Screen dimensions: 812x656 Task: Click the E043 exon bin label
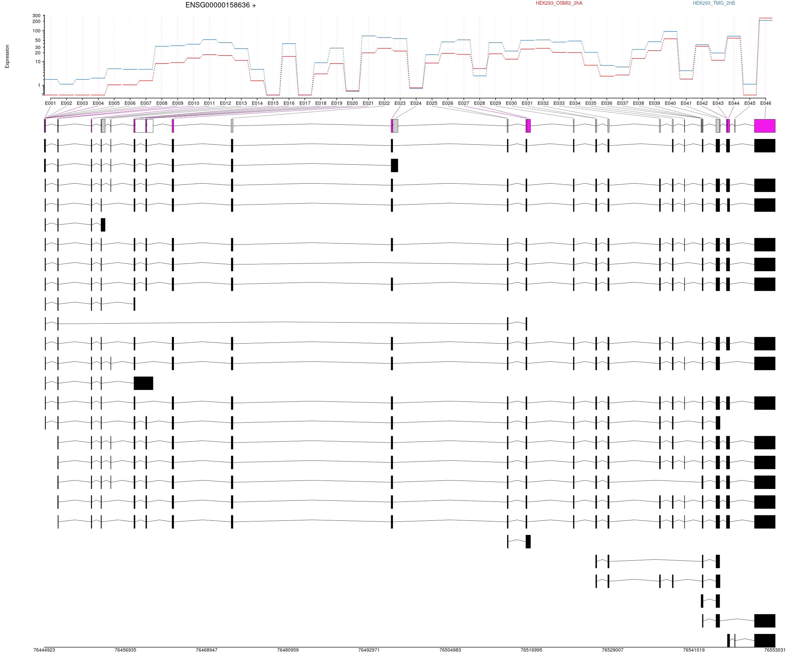pyautogui.click(x=718, y=103)
